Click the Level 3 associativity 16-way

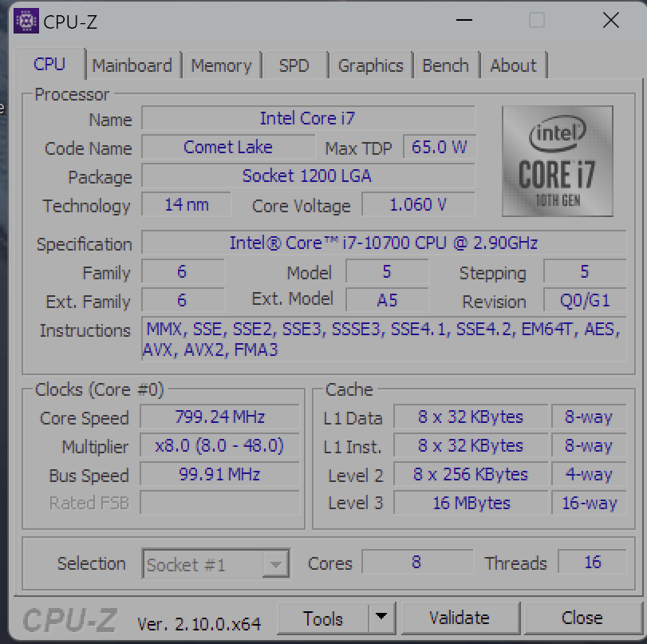tap(589, 503)
